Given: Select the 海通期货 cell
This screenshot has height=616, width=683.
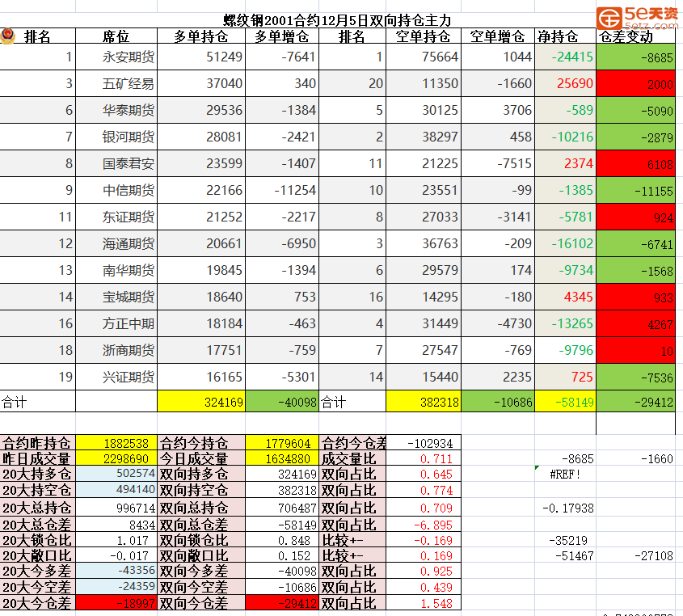Looking at the screenshot, I should (116, 243).
